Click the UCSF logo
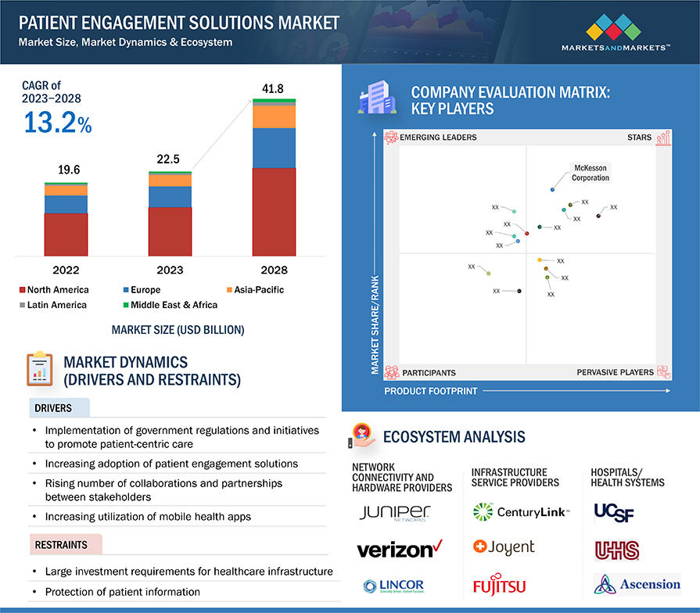 [616, 512]
